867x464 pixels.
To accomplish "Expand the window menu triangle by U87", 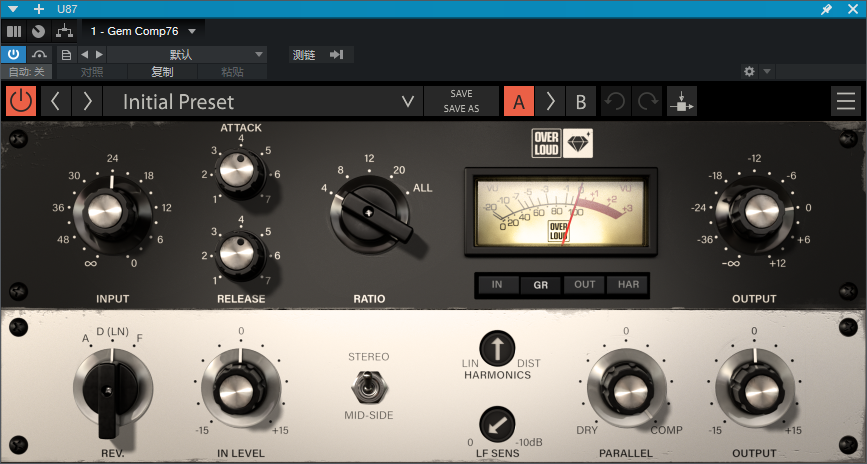I will (x=13, y=9).
